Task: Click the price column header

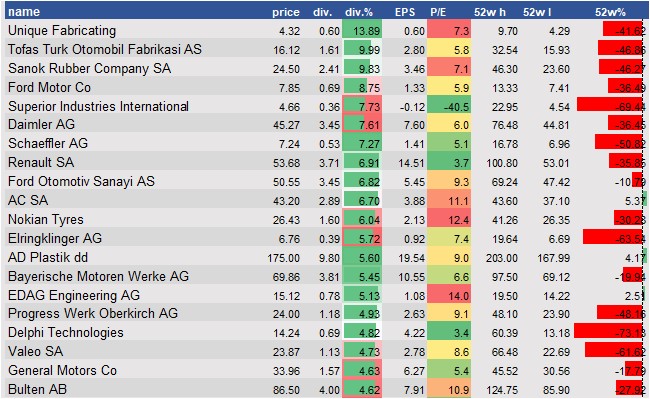Action: tap(286, 12)
